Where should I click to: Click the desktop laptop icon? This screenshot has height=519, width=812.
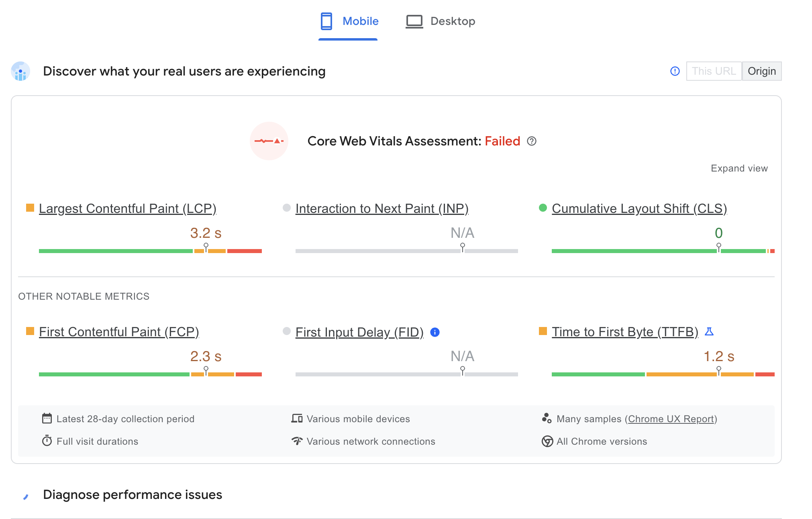[414, 21]
